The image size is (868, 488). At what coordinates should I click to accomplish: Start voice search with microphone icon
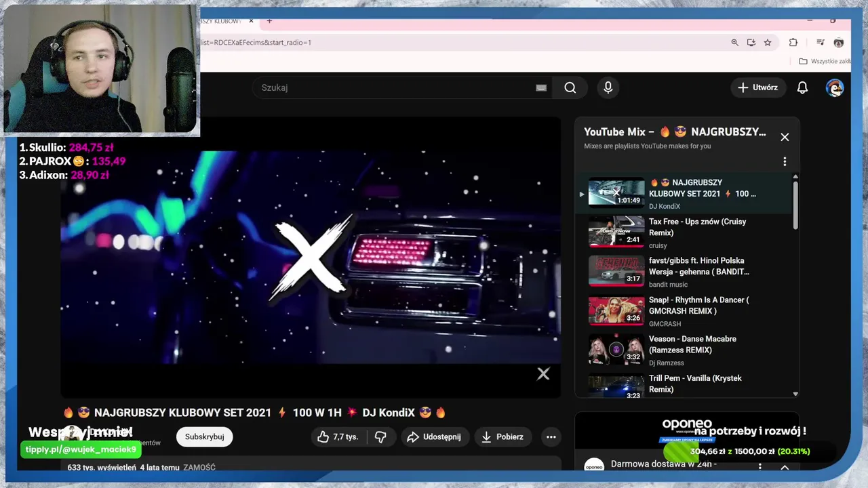click(x=608, y=87)
